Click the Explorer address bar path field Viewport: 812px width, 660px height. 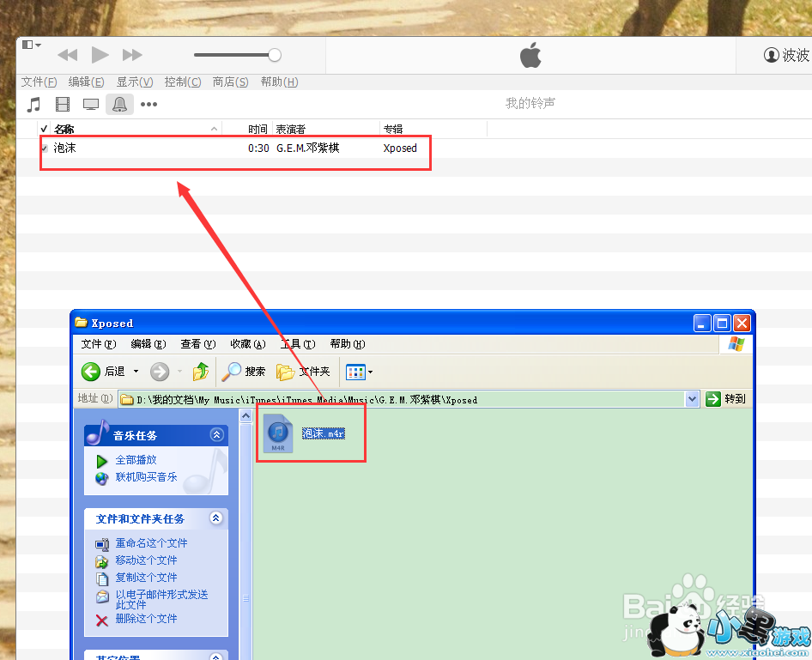[402, 400]
